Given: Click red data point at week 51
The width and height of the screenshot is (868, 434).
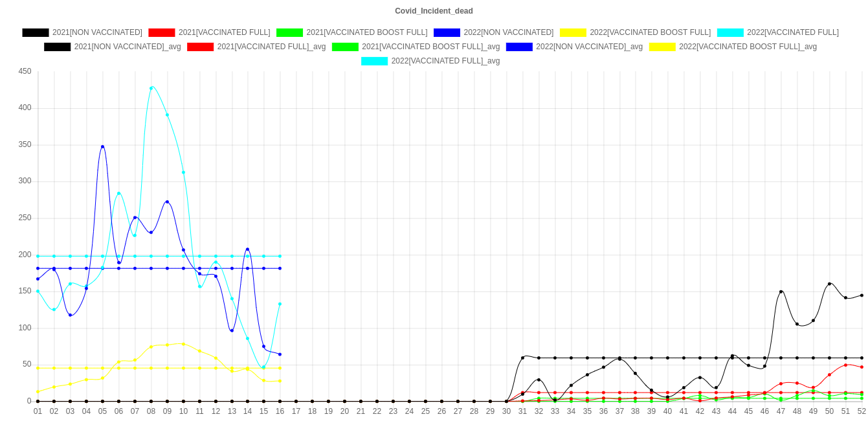Looking at the screenshot, I should pyautogui.click(x=845, y=365).
